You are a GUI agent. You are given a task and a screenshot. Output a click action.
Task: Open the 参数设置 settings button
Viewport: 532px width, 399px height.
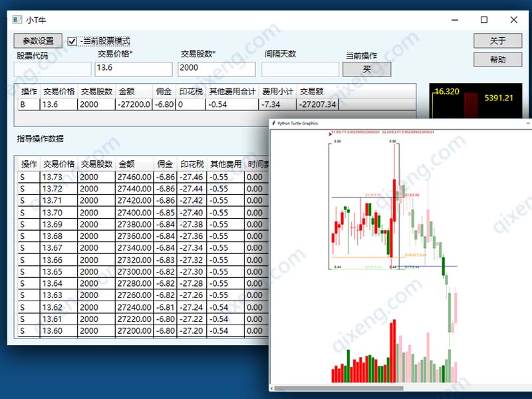(38, 41)
